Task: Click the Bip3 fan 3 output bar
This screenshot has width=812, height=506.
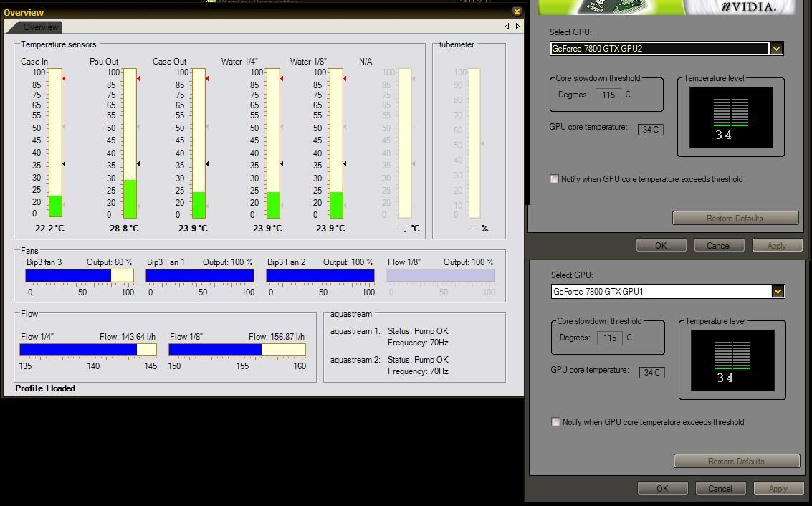Action: [80, 276]
